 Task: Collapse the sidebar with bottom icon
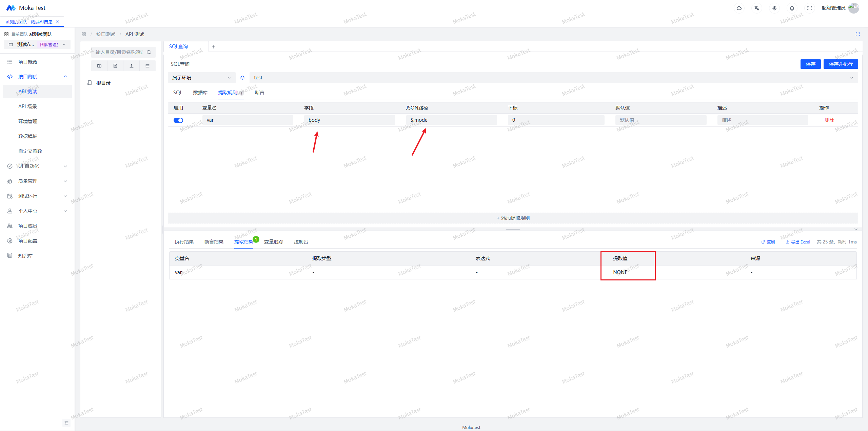[66, 423]
